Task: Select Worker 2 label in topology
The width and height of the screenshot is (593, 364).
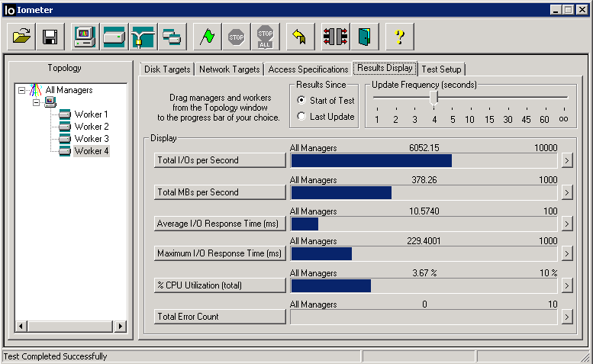Action: [x=92, y=126]
